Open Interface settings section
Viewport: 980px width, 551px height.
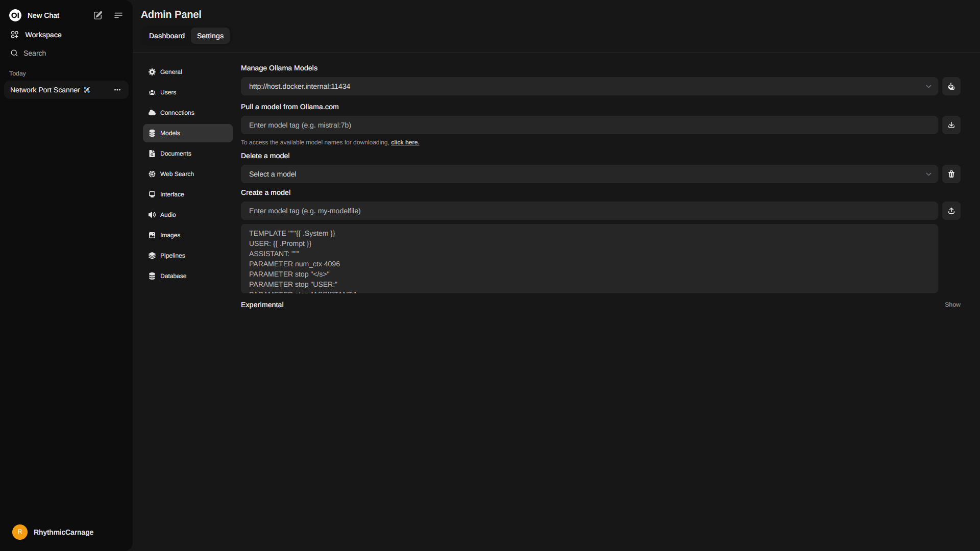pyautogui.click(x=188, y=194)
